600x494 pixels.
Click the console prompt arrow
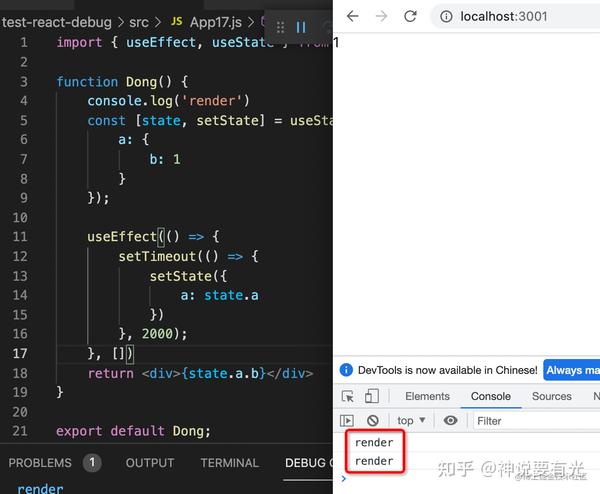click(344, 478)
